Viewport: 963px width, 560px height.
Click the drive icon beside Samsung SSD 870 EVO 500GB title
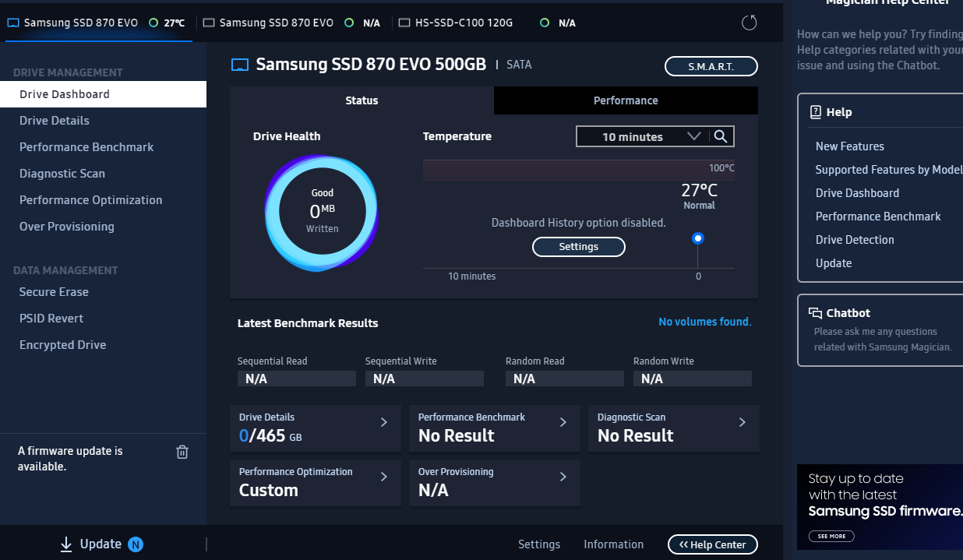pyautogui.click(x=240, y=65)
